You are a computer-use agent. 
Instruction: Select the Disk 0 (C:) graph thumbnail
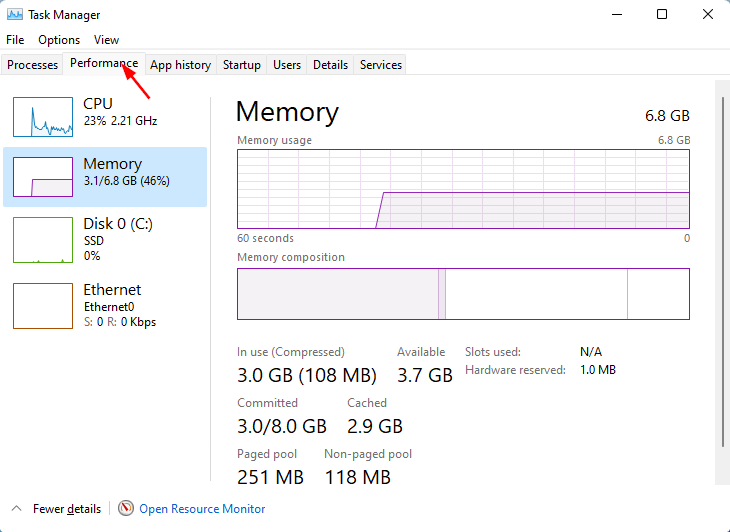pos(43,240)
